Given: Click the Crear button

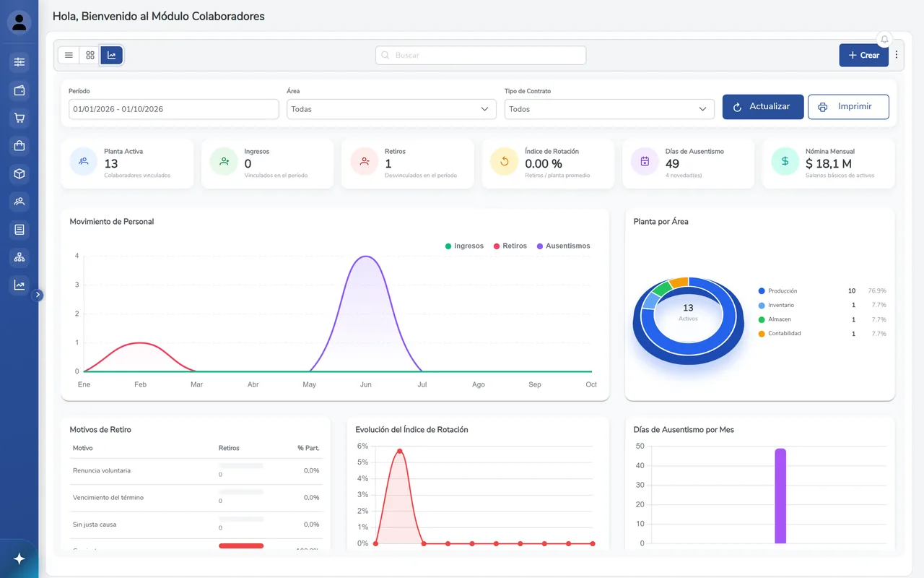Looking at the screenshot, I should 864,55.
